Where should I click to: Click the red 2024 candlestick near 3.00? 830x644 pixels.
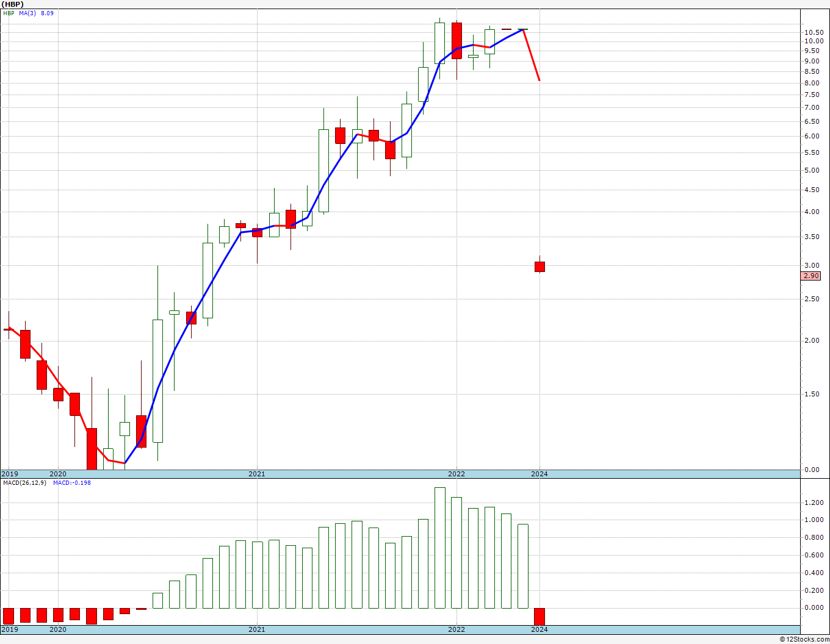pos(539,267)
